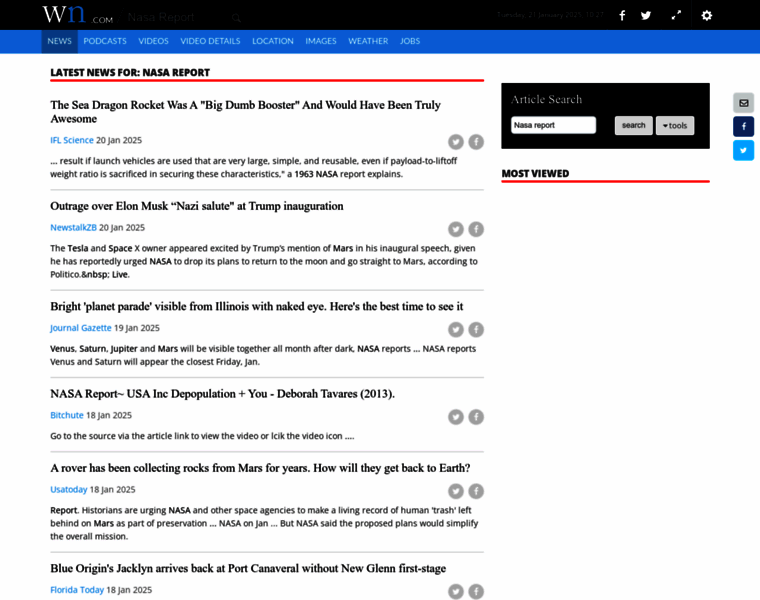Open the Weather tab
This screenshot has height=600, width=760.
coord(368,41)
